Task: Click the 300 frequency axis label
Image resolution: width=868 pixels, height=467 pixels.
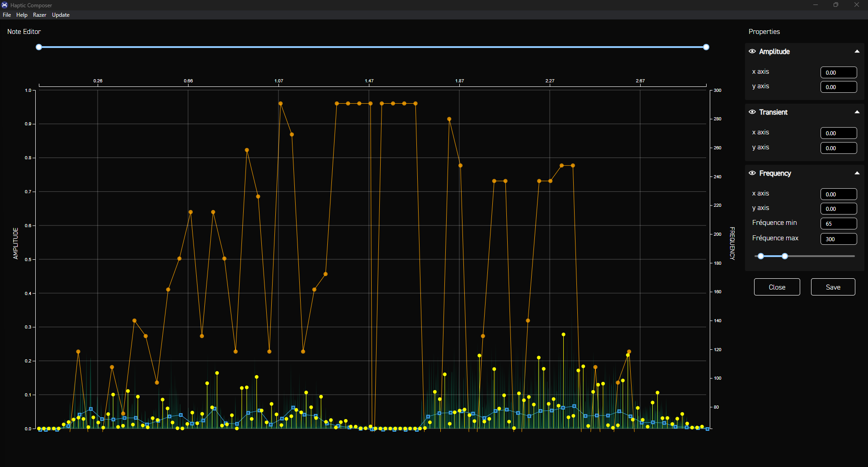Action: tap(717, 91)
